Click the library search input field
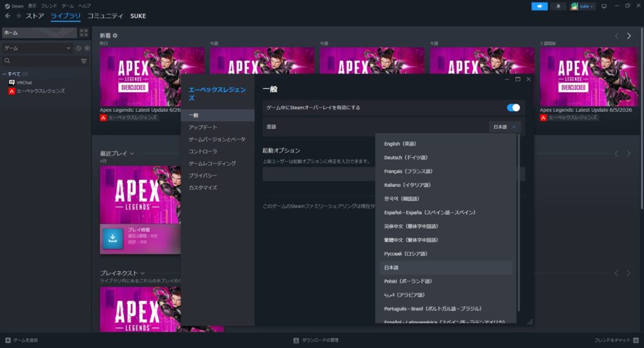The width and height of the screenshot is (644, 348). [45, 61]
